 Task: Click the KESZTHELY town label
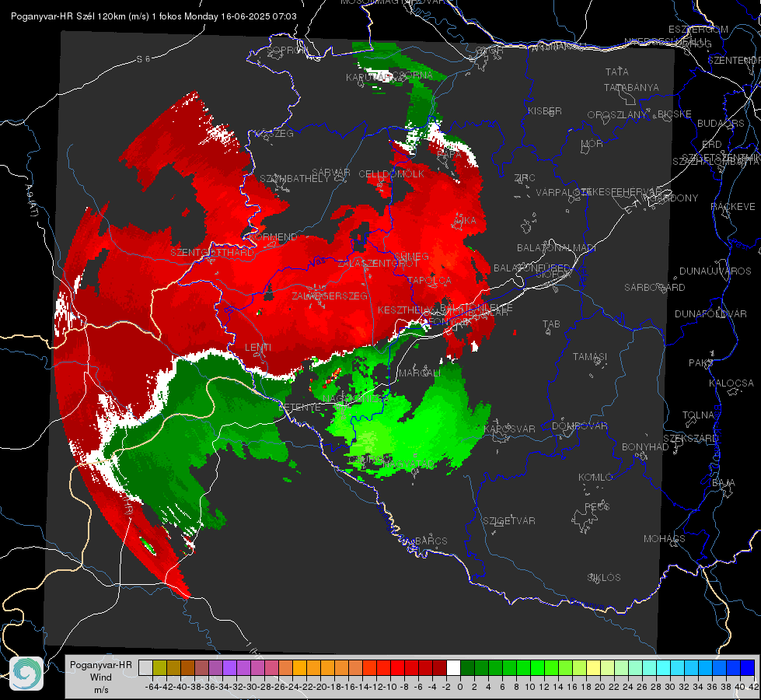pyautogui.click(x=404, y=310)
